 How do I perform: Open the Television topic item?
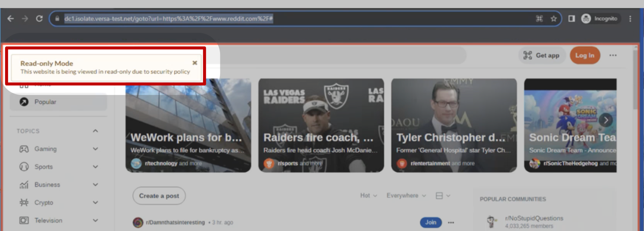[48, 221]
